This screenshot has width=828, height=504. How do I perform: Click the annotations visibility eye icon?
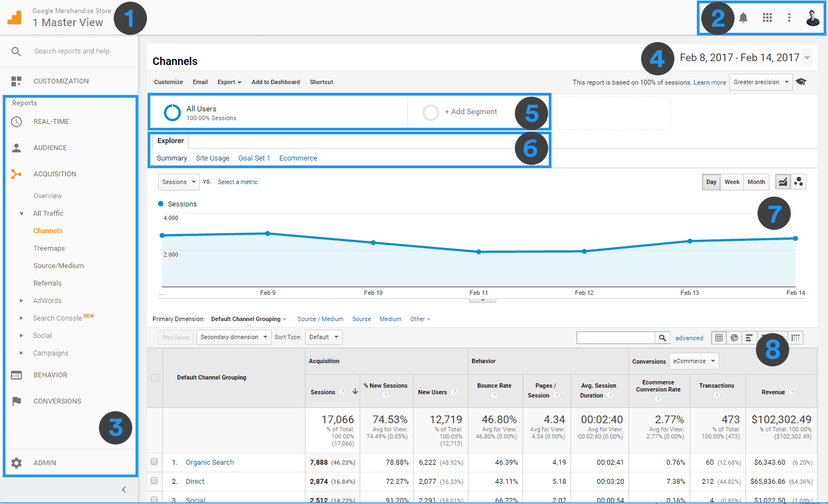click(801, 81)
